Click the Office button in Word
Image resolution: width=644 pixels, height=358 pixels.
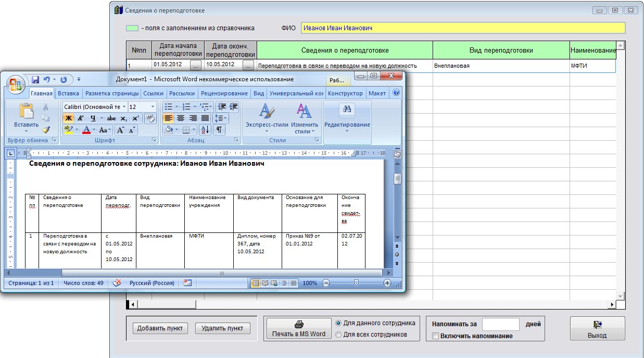[x=16, y=84]
